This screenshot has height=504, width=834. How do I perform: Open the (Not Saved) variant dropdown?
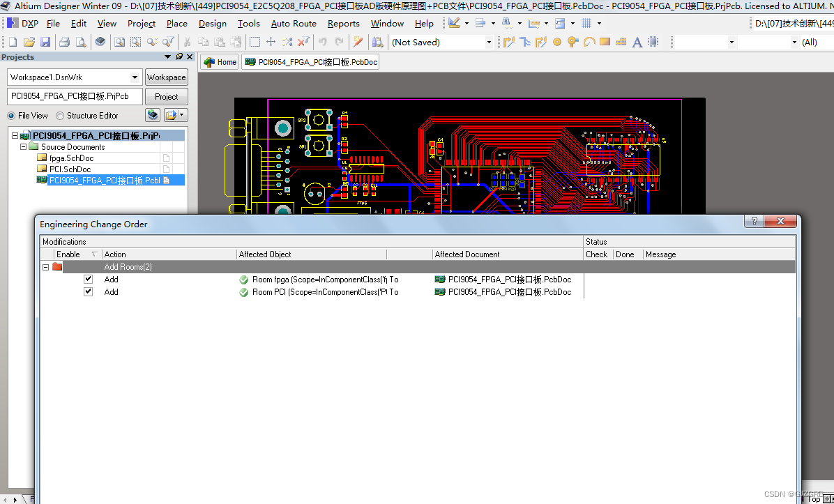(x=489, y=42)
